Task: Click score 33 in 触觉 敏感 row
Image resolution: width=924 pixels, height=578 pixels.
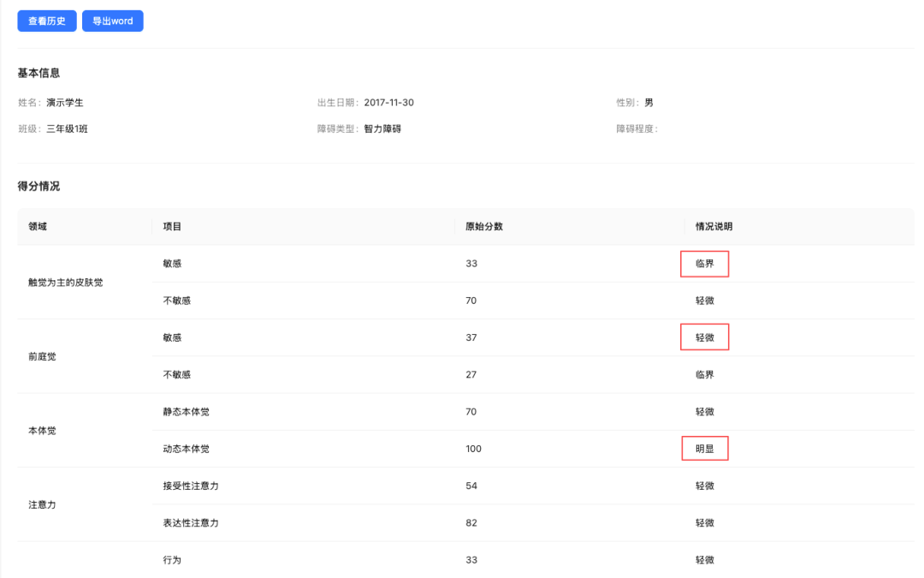Action: click(x=471, y=264)
